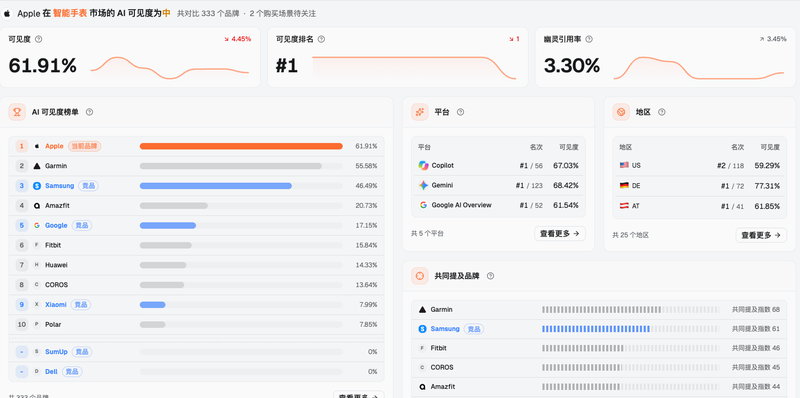Open the Xiaomi brand link in ranking
The height and width of the screenshot is (398, 800).
tap(56, 305)
